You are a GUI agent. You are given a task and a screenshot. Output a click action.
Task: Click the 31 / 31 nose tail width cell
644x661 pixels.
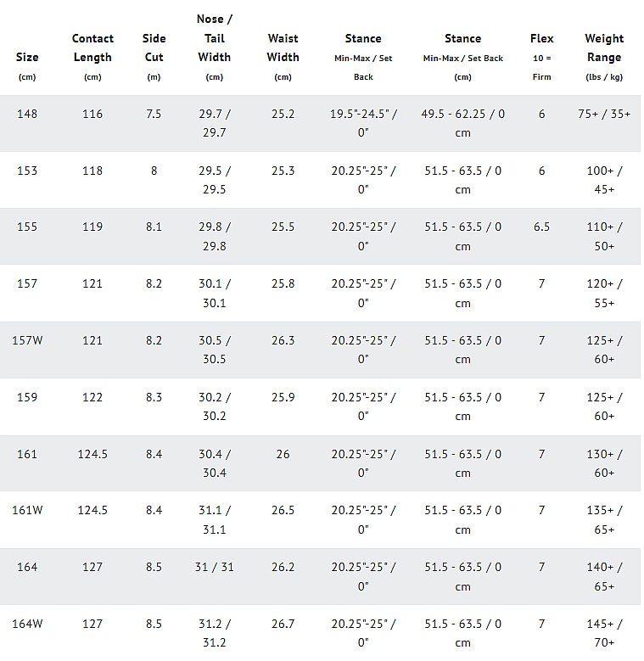215,567
